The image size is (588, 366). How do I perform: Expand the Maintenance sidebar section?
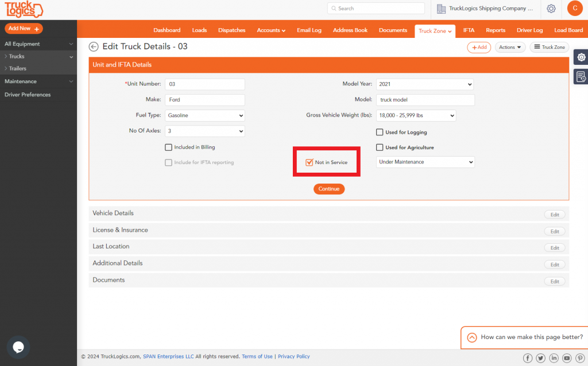pyautogui.click(x=38, y=81)
